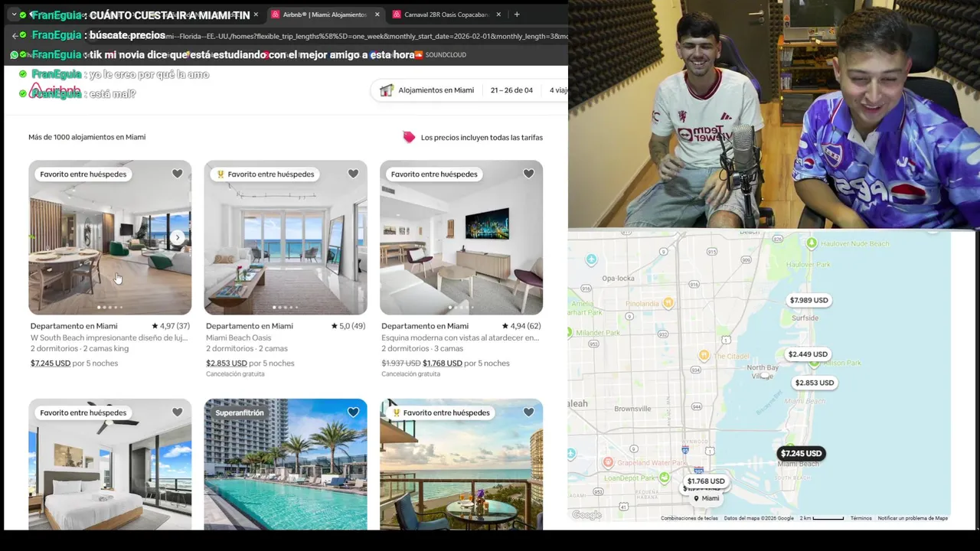Viewport: 980px width, 551px height.
Task: Open the white bedroom listing photo
Action: tap(110, 465)
